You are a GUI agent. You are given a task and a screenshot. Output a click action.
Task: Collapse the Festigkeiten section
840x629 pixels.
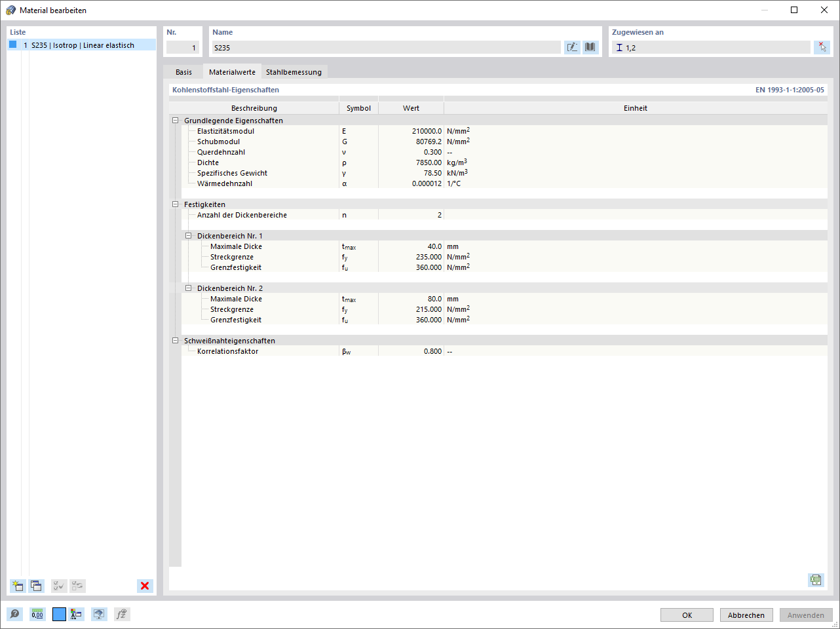click(175, 204)
